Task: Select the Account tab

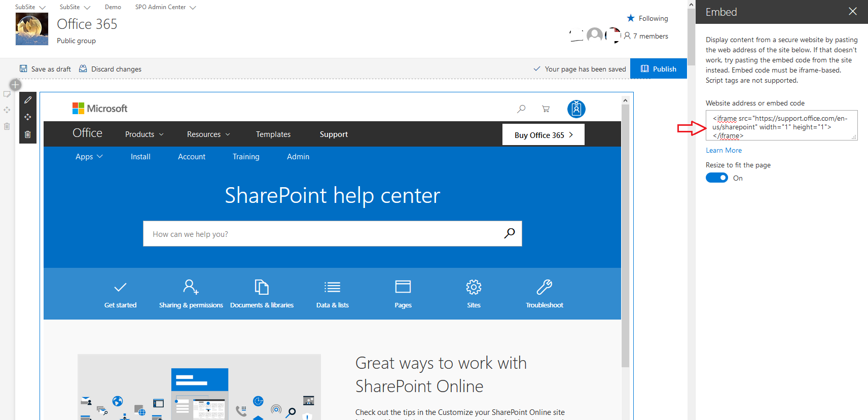Action: tap(192, 157)
